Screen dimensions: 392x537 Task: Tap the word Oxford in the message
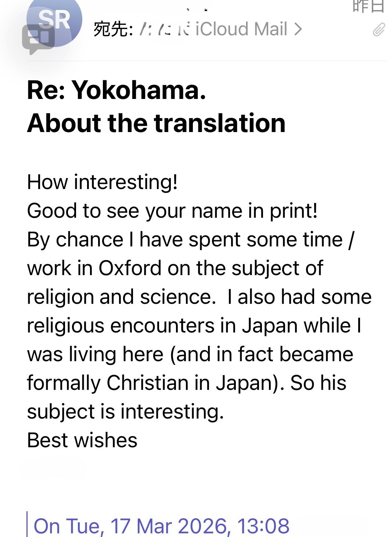tap(130, 268)
